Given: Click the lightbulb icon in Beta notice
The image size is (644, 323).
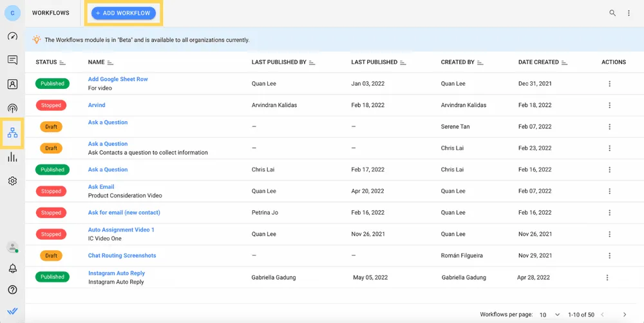Looking at the screenshot, I should [x=37, y=39].
